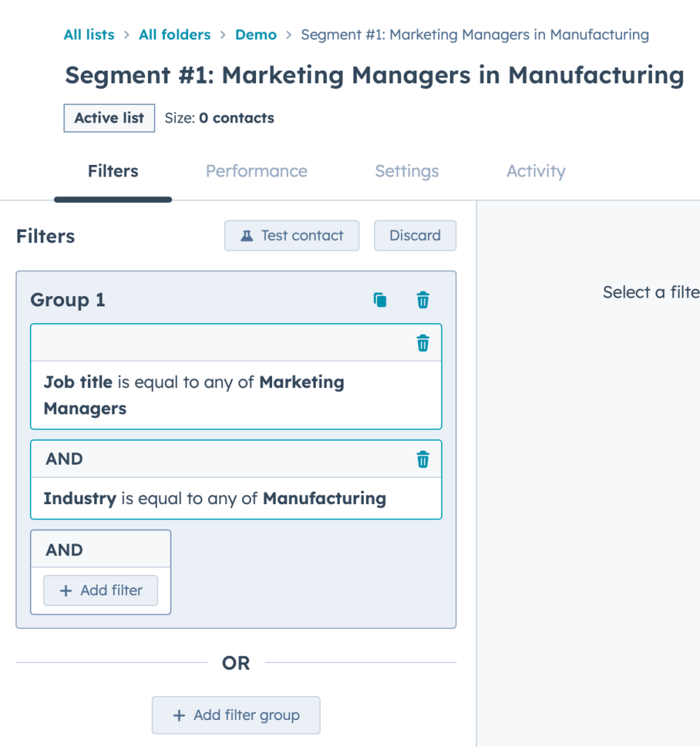Click the Group 1 heading
The width and height of the screenshot is (700, 747).
68,300
